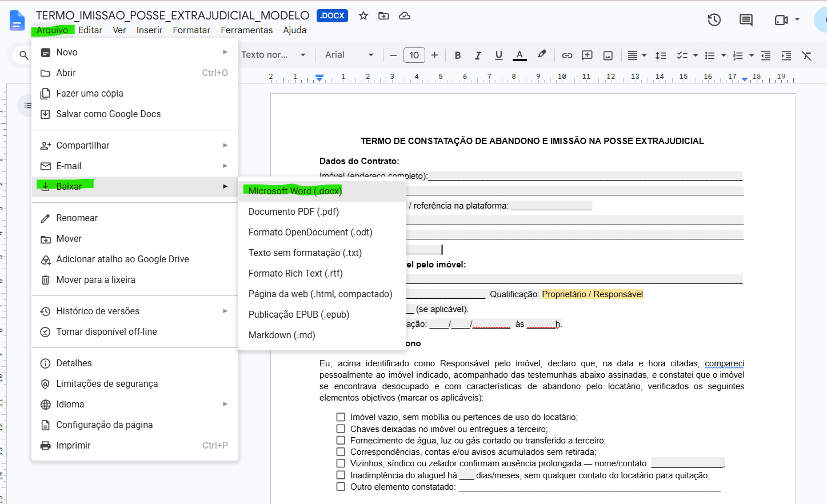Open the Arial font dropdown
Image resolution: width=827 pixels, height=504 pixels.
(349, 55)
